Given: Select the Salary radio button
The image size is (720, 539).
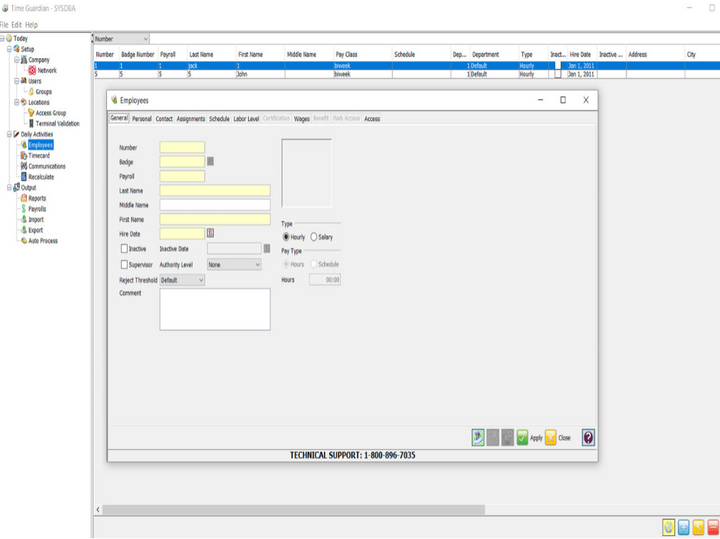Looking at the screenshot, I should [x=314, y=237].
